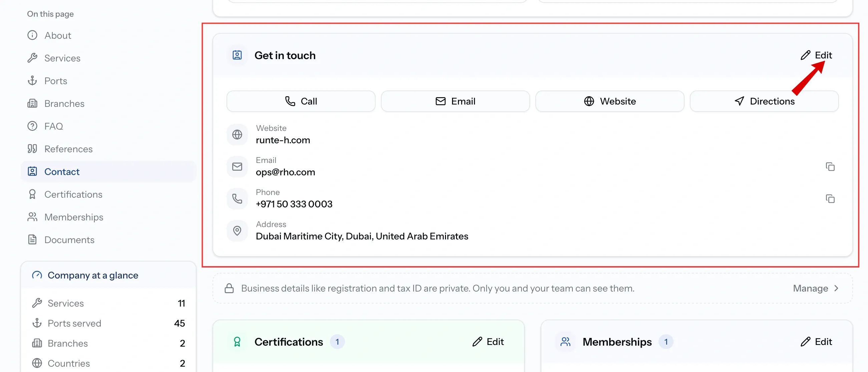The image size is (868, 372).
Task: Click the gauge icon by Company at a glance
Action: pyautogui.click(x=37, y=275)
